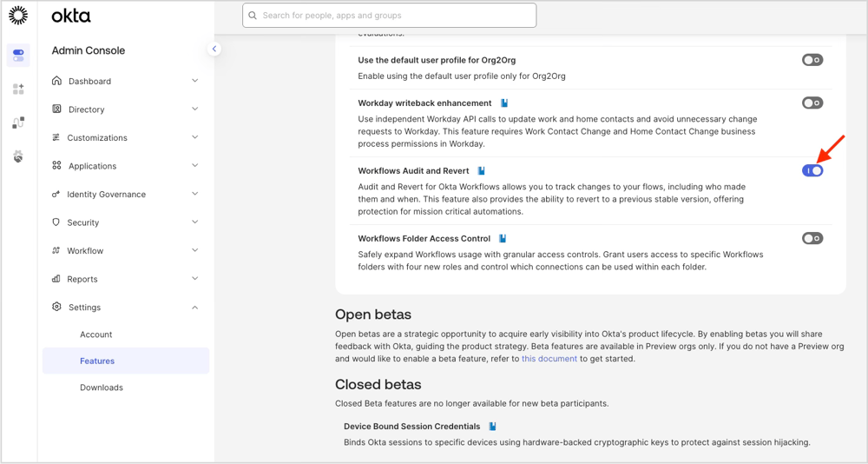Disable Workflows Audit and Revert toggle
The image size is (868, 464).
(812, 171)
